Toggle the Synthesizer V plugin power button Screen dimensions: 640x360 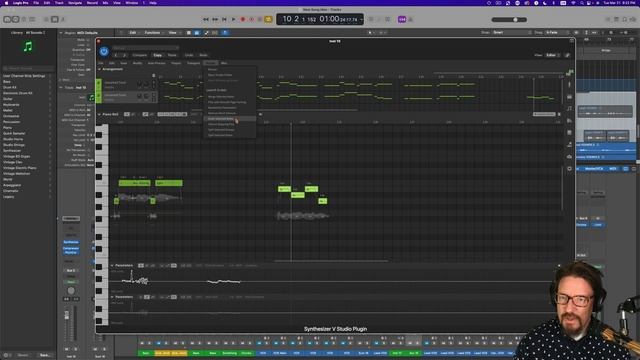pyautogui.click(x=104, y=51)
